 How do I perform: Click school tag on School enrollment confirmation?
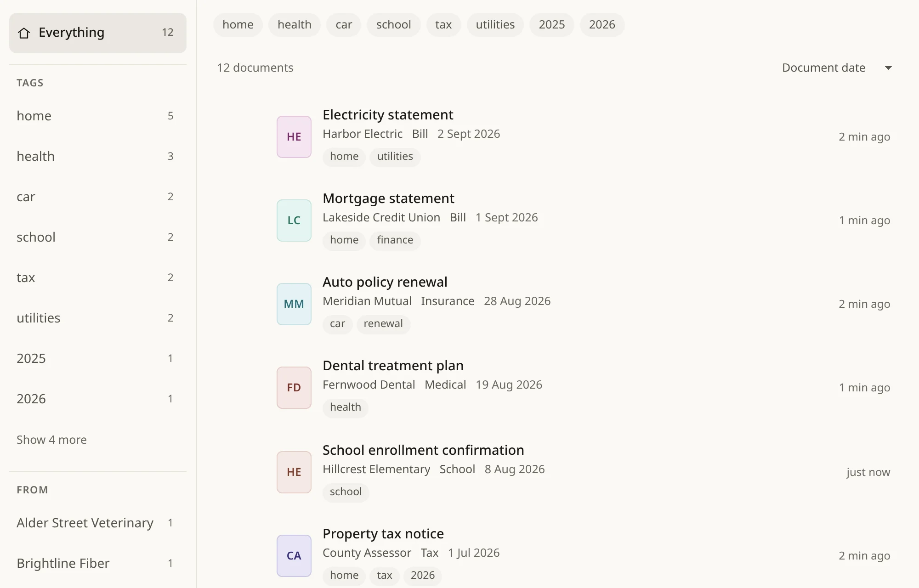pos(346,492)
